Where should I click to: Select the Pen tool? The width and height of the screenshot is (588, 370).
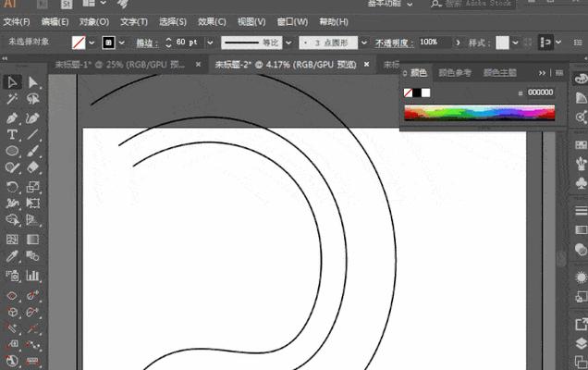click(x=12, y=117)
